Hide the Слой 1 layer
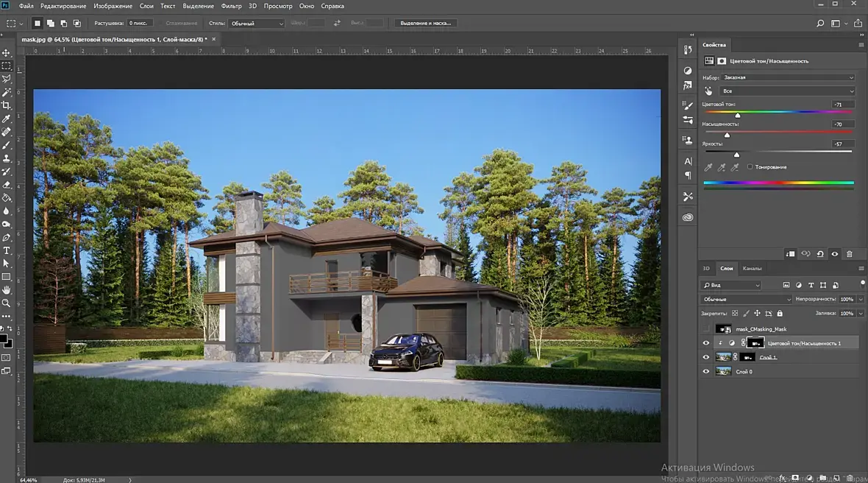 (706, 357)
